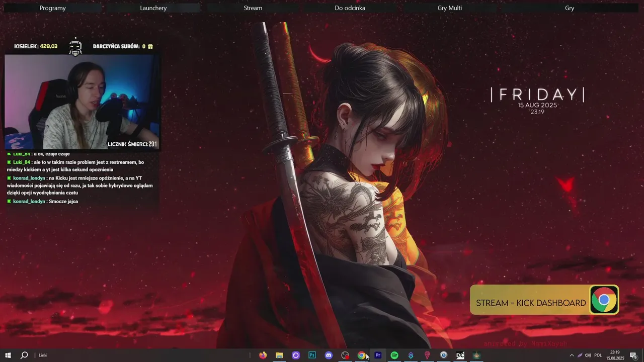Open the Do odcinka menu
This screenshot has width=644, height=362.
pos(350,8)
